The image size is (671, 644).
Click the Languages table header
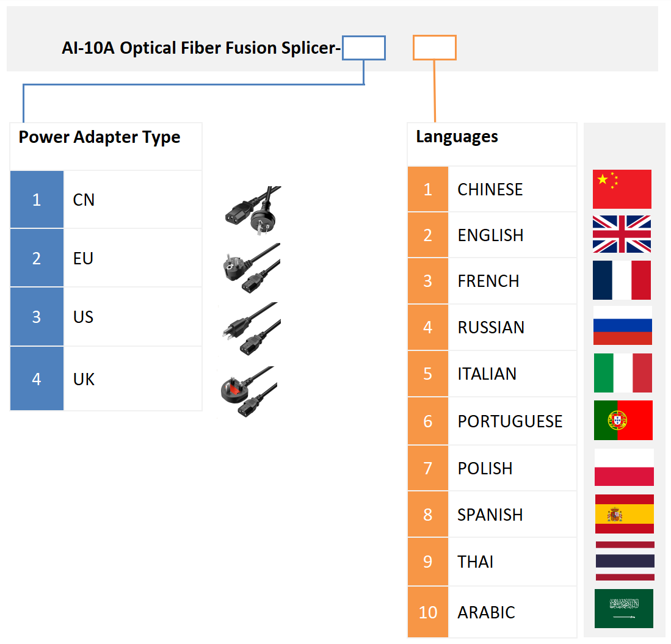[x=457, y=137]
